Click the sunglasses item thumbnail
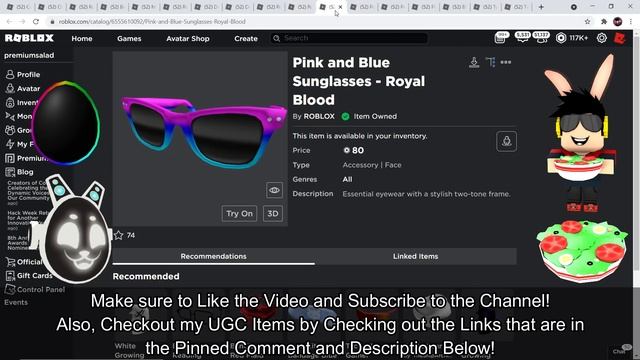 click(200, 138)
